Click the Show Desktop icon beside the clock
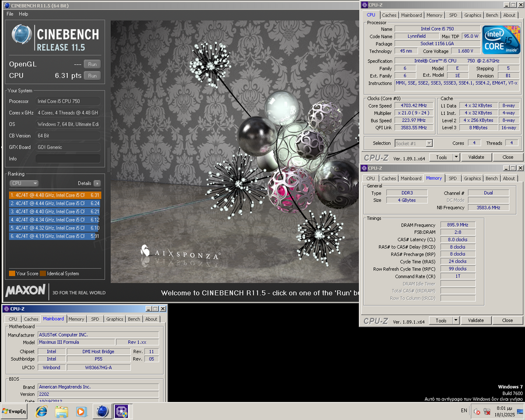The width and height of the screenshot is (525, 420). (x=520, y=411)
